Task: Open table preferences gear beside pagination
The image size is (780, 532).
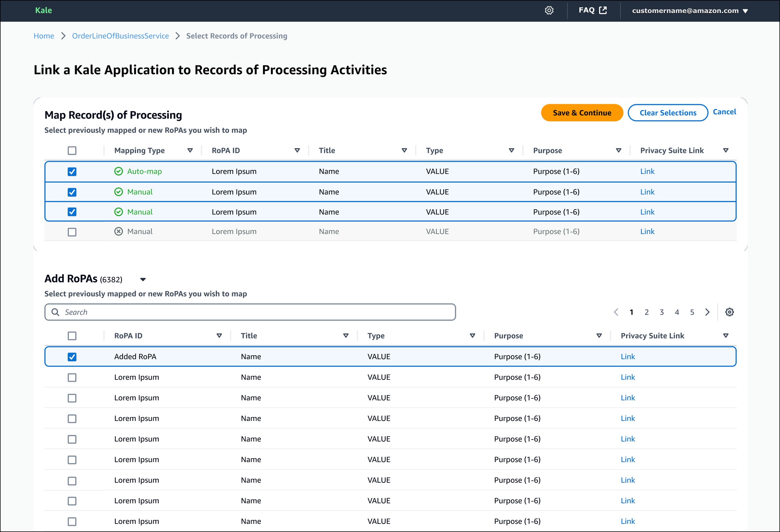Action: (729, 312)
